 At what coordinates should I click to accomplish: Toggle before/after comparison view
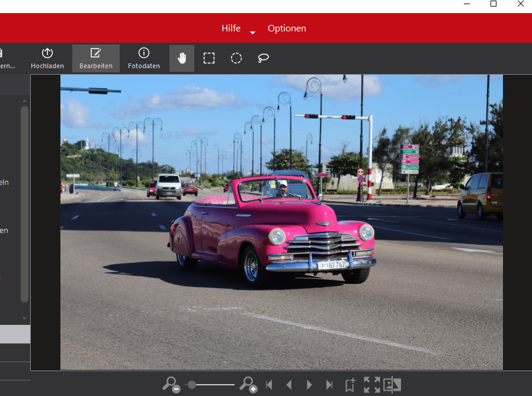[x=392, y=385]
